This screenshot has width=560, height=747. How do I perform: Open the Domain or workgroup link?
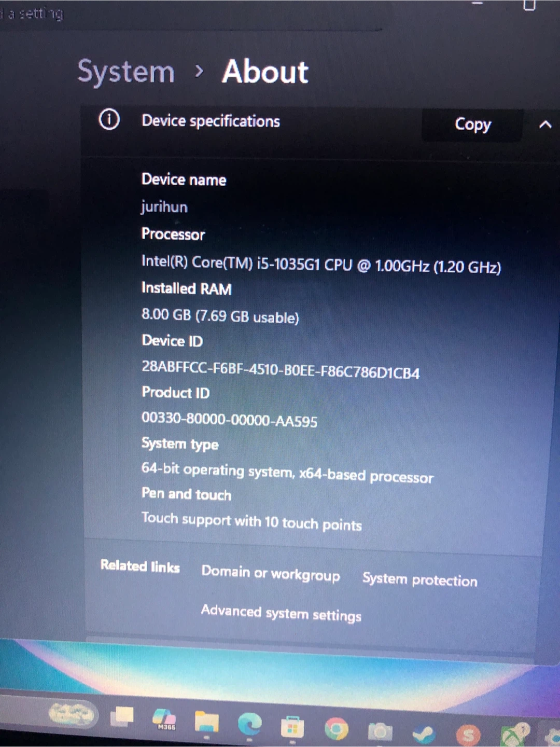271,573
